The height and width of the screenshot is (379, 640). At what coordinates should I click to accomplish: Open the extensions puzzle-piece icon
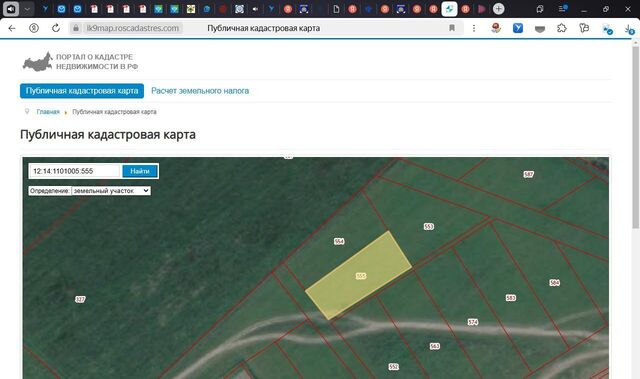(562, 28)
